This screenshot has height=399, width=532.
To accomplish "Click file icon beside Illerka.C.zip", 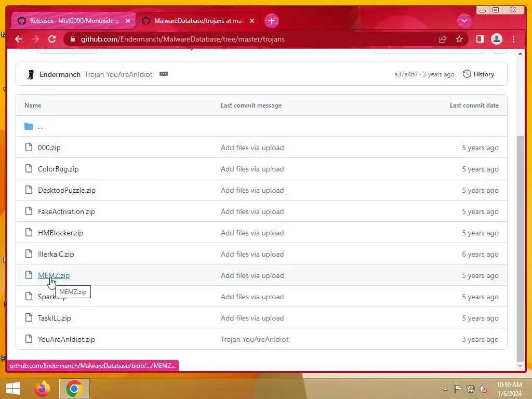I will [x=29, y=254].
